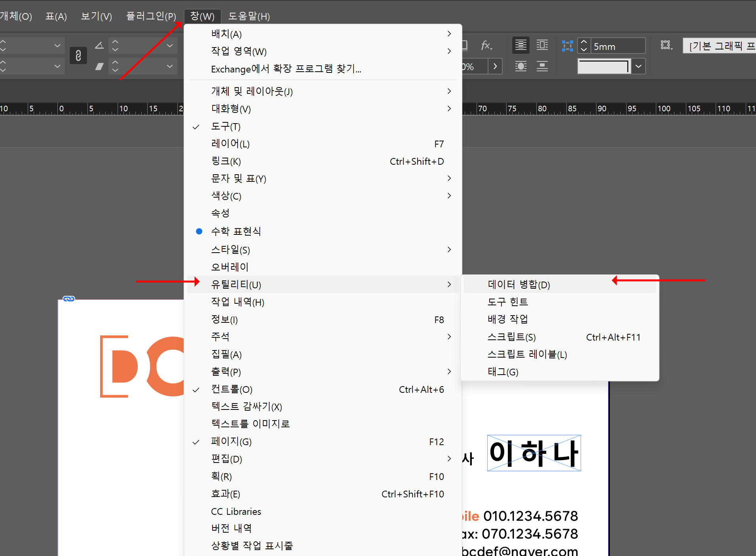Image resolution: width=756 pixels, height=556 pixels.
Task: Uncheck 도구(T) to hide the Tools panel
Action: pos(226,126)
